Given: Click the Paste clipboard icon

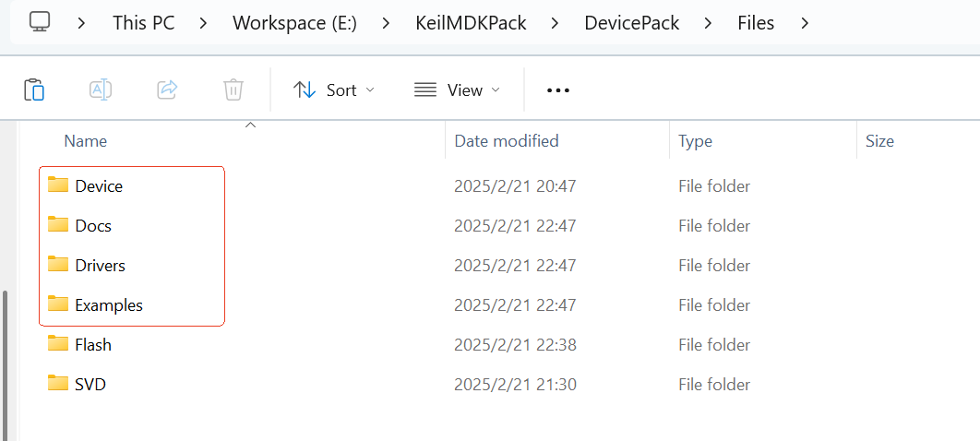Looking at the screenshot, I should coord(34,89).
